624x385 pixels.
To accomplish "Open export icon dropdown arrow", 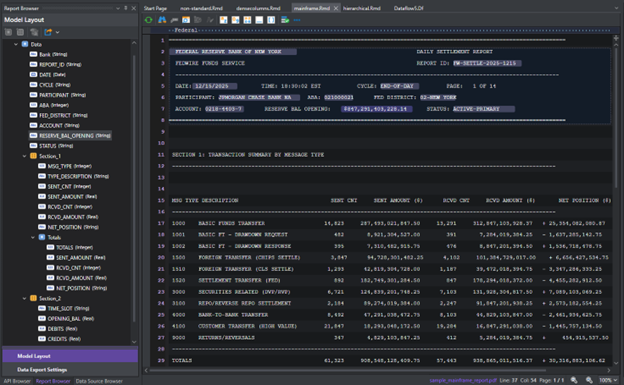I will click(58, 32).
